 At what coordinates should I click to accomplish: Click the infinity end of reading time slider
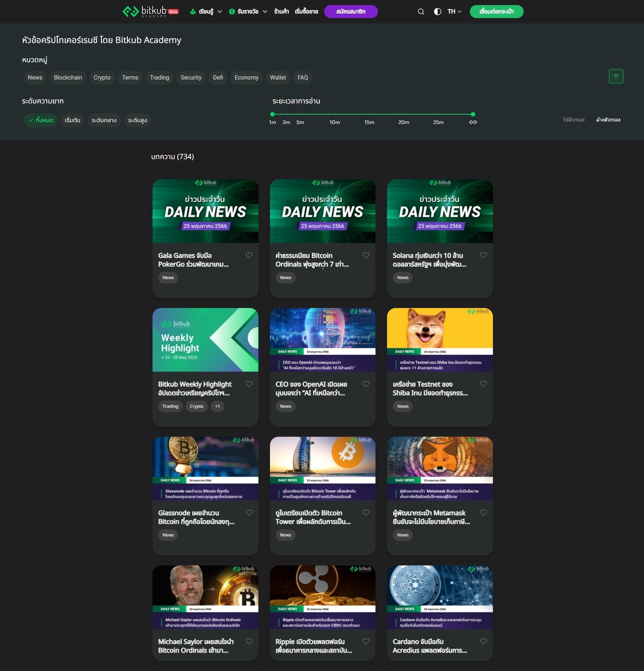click(473, 122)
